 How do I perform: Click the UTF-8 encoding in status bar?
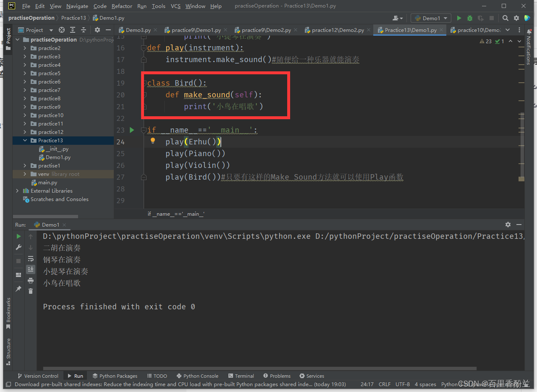tap(403, 384)
